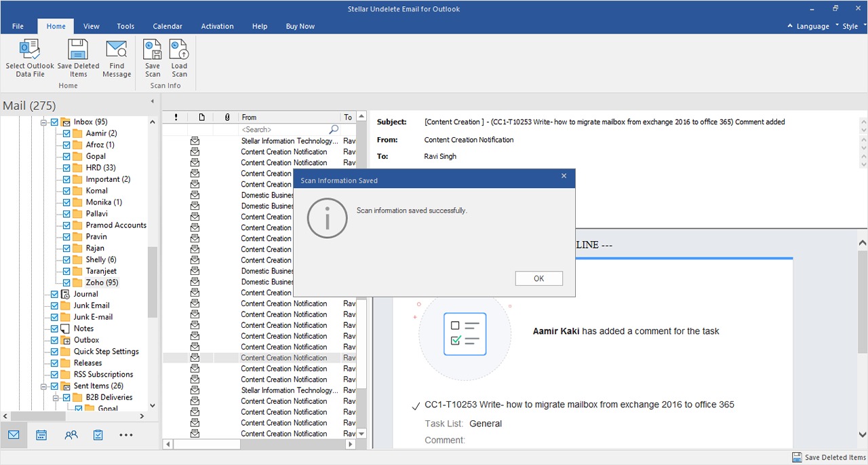Switch to Mail view in bottom navigation
Viewport: 868px width, 465px height.
(x=14, y=435)
